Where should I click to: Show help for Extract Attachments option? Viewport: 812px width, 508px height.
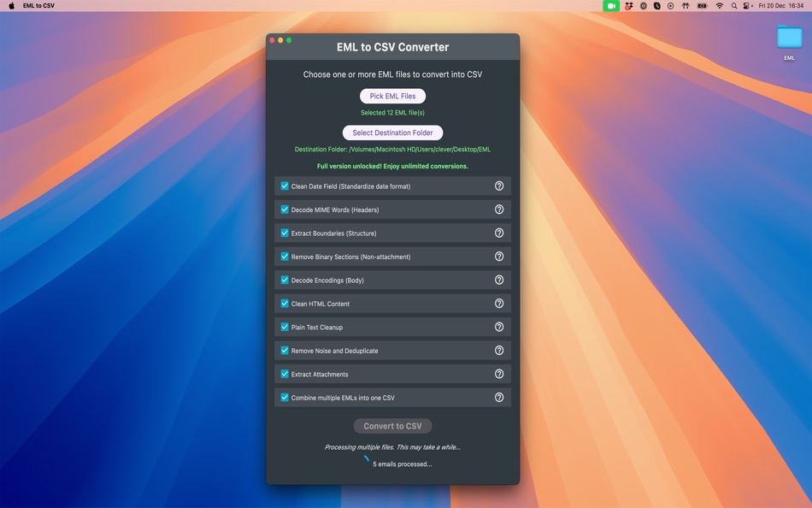coord(498,374)
